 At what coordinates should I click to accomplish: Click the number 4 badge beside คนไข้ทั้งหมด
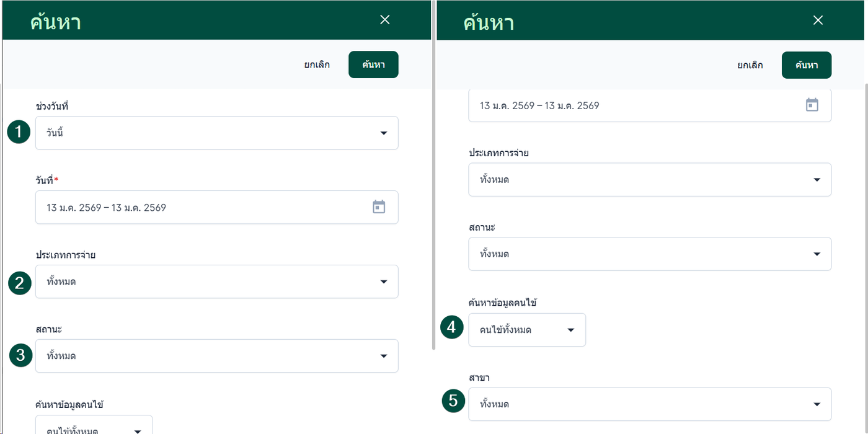click(451, 327)
